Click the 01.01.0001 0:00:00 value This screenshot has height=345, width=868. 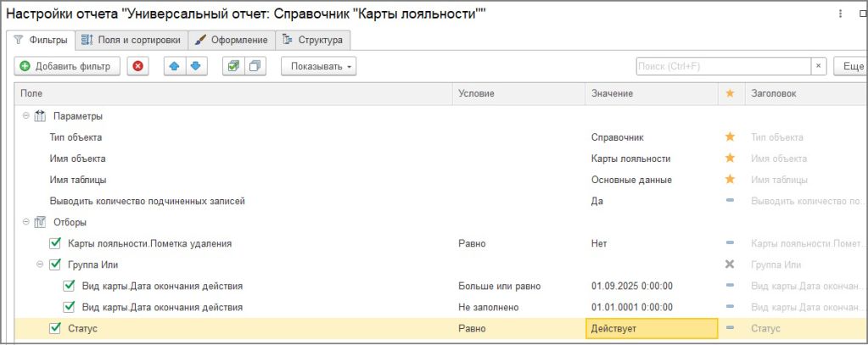[631, 307]
